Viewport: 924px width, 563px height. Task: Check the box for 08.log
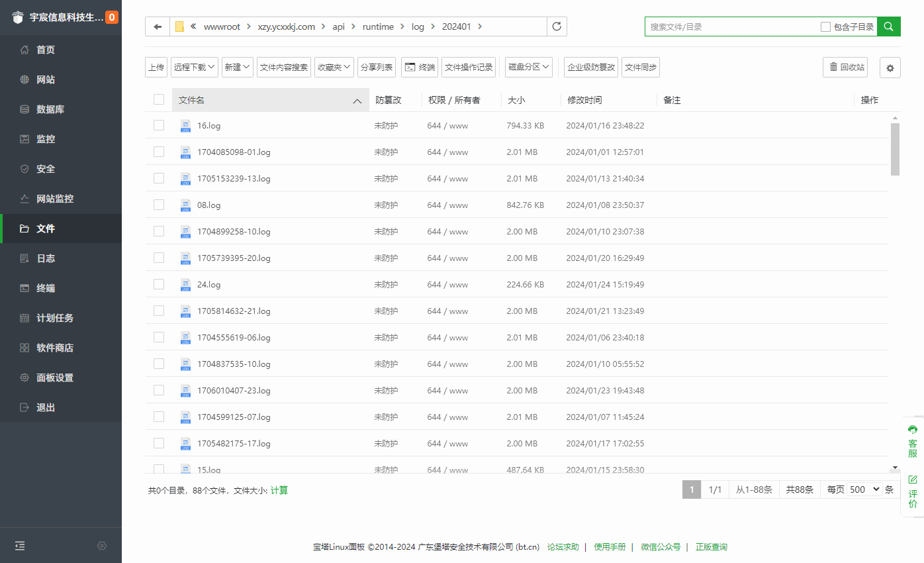pyautogui.click(x=159, y=205)
